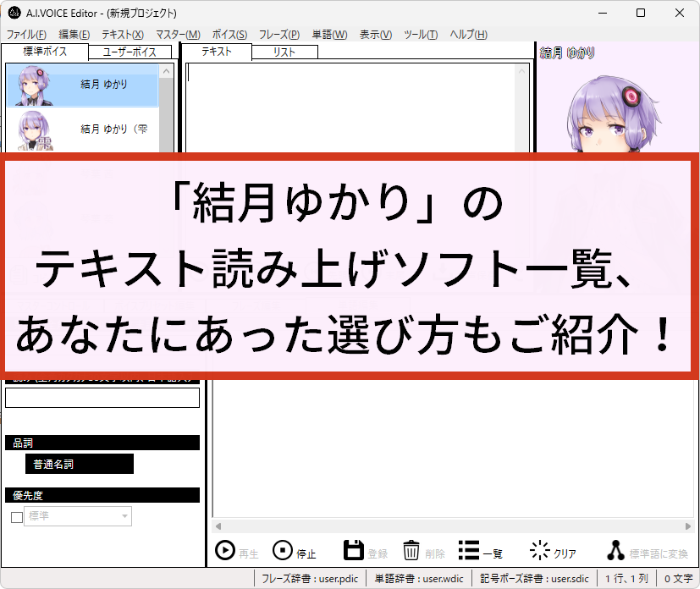Select the 結月 ゆかり voice avatar
The width and height of the screenshot is (700, 589).
(x=34, y=85)
